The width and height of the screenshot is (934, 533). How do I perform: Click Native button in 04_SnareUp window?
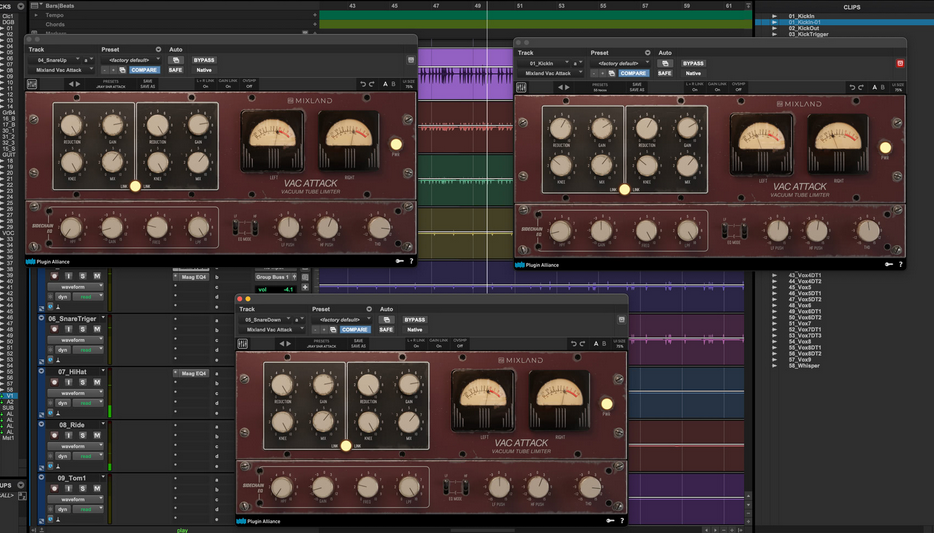click(204, 70)
